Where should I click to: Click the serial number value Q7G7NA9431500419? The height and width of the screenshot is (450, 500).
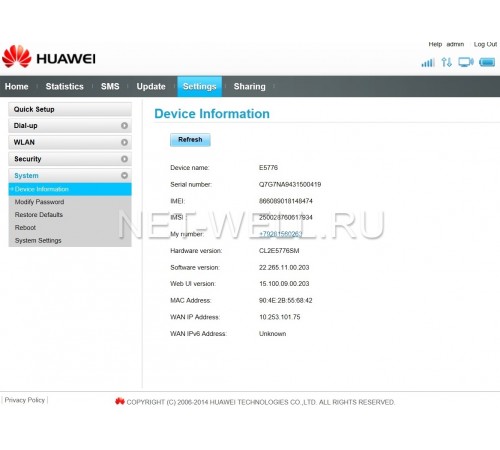[x=290, y=184]
